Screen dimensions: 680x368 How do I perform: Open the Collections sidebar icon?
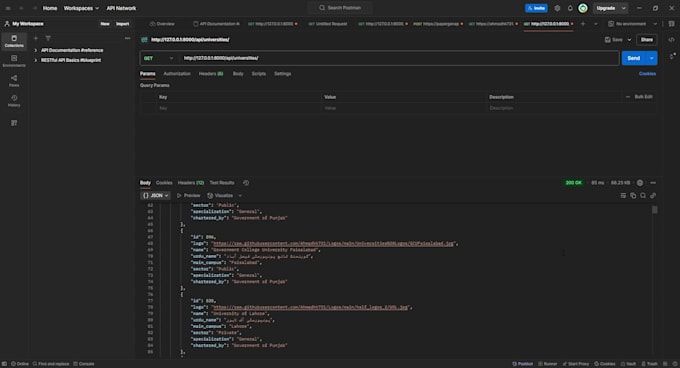[14, 41]
